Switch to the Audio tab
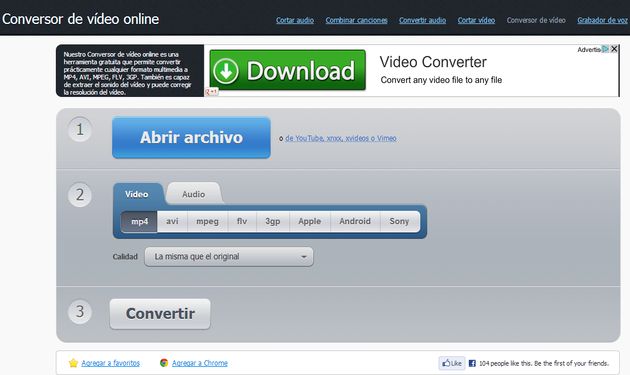Viewport: 630px width, 375px height. [194, 194]
